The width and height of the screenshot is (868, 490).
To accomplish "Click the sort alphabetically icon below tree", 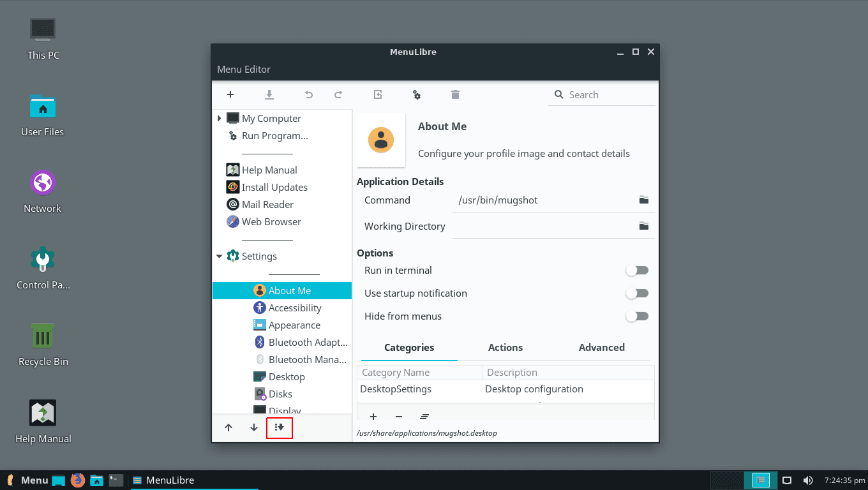I will click(x=280, y=427).
